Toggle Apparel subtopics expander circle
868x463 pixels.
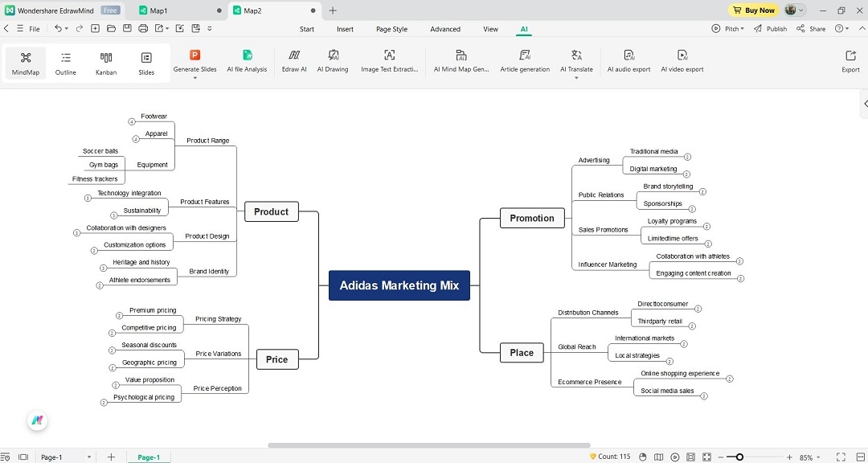[x=136, y=139]
